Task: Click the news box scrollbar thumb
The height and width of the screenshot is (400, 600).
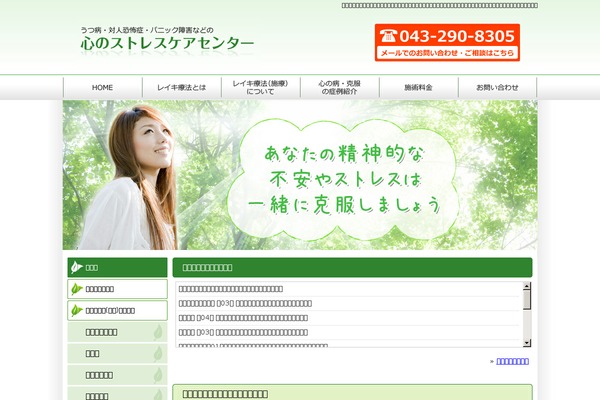Action: point(527,299)
